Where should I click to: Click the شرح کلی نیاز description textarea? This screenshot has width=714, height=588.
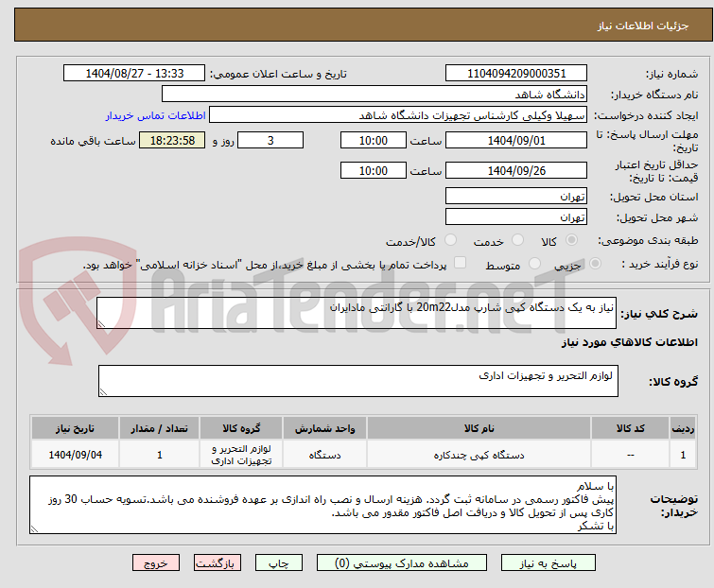coord(357,313)
